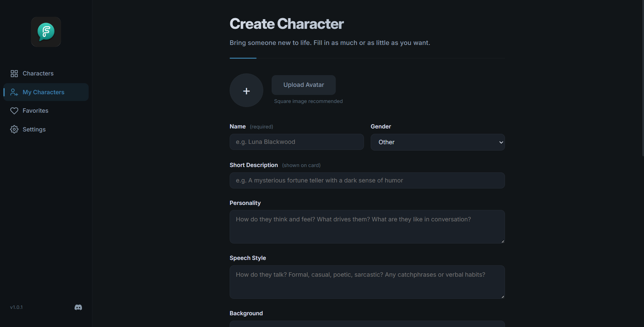This screenshot has height=327, width=644.
Task: Select My Characters in sidebar
Action: pos(46,92)
